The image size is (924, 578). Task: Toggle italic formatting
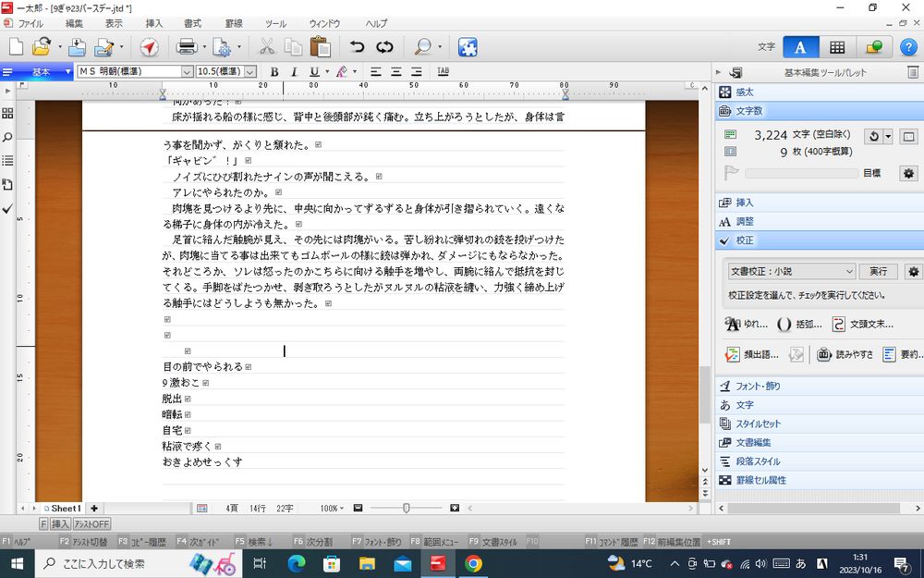(x=294, y=72)
